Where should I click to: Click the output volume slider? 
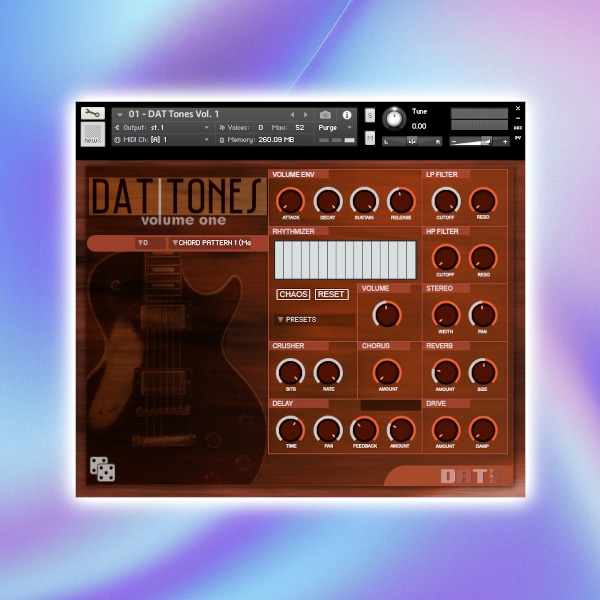click(480, 141)
